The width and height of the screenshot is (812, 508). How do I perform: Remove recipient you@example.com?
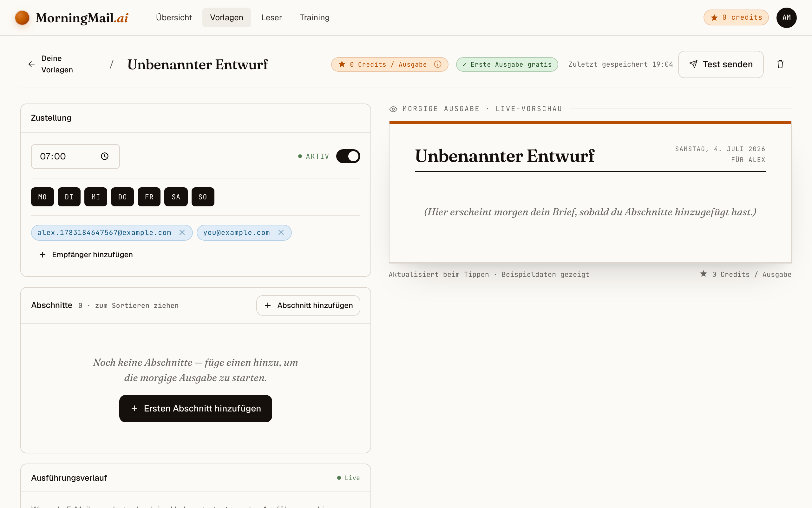pyautogui.click(x=281, y=232)
